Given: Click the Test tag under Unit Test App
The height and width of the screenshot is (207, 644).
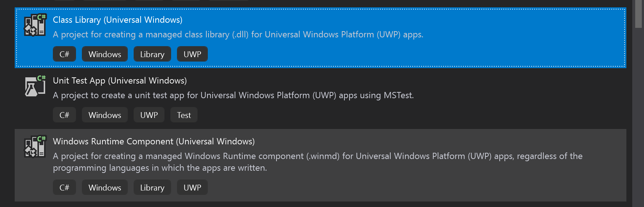Looking at the screenshot, I should pyautogui.click(x=184, y=115).
